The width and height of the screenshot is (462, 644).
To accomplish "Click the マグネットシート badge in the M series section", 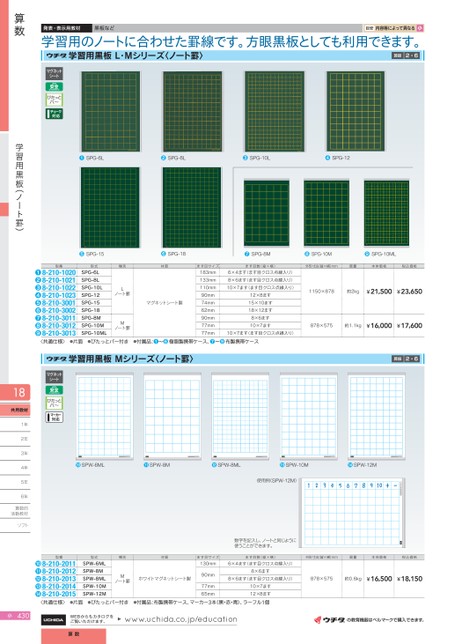I will pyautogui.click(x=54, y=377).
